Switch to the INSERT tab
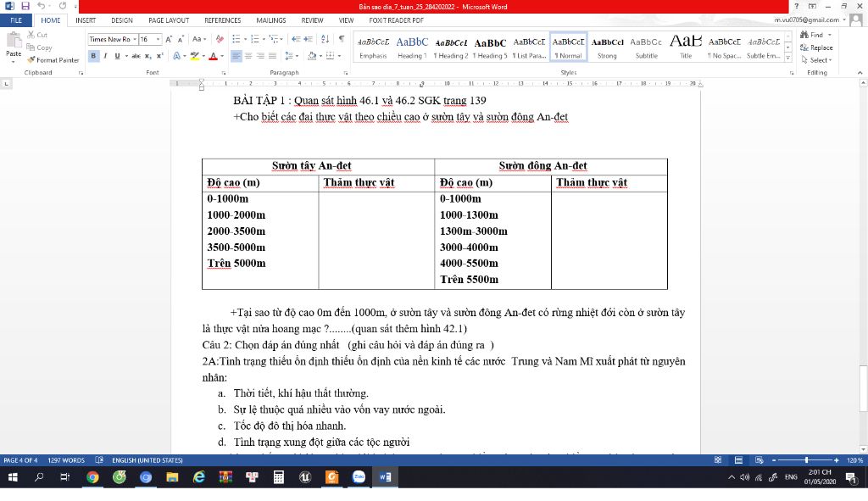This screenshot has width=868, height=501. 86,20
